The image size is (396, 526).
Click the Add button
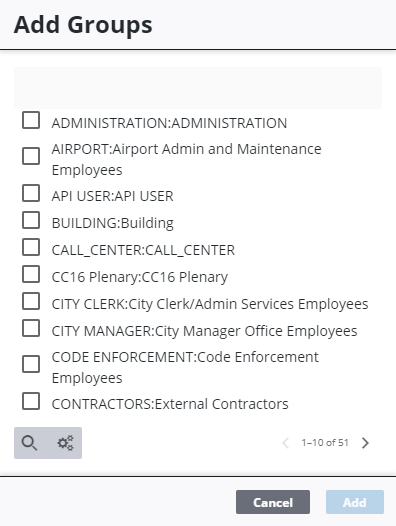pos(355,502)
